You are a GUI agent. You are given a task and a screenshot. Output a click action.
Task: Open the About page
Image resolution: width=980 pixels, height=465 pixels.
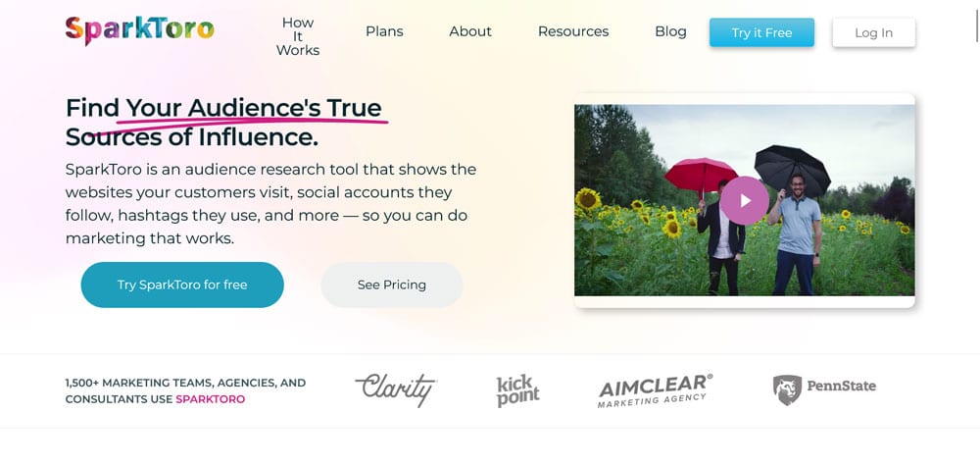pyautogui.click(x=470, y=31)
